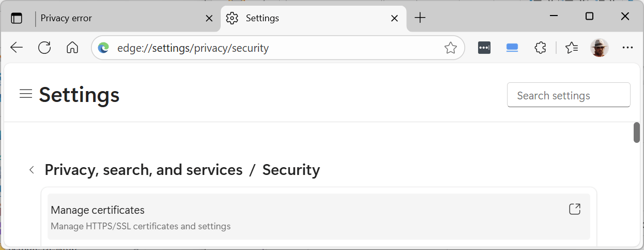Refresh the current page
This screenshot has width=644, height=250.
[x=44, y=48]
